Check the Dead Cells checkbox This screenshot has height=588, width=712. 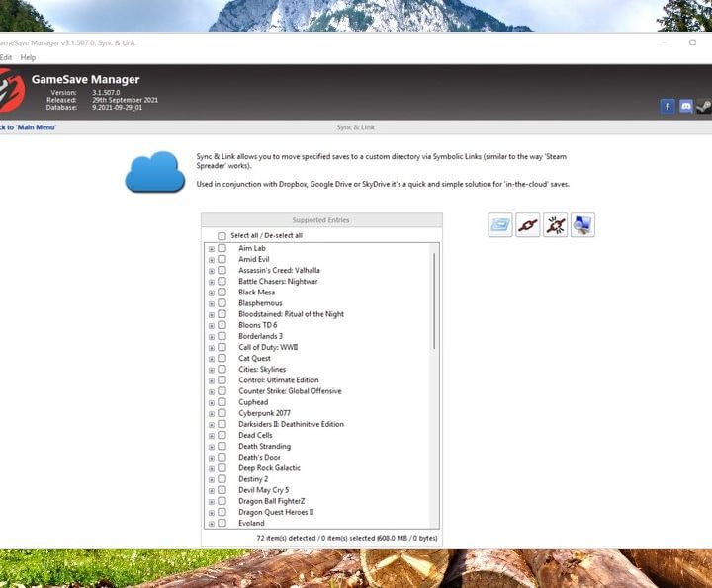point(222,435)
